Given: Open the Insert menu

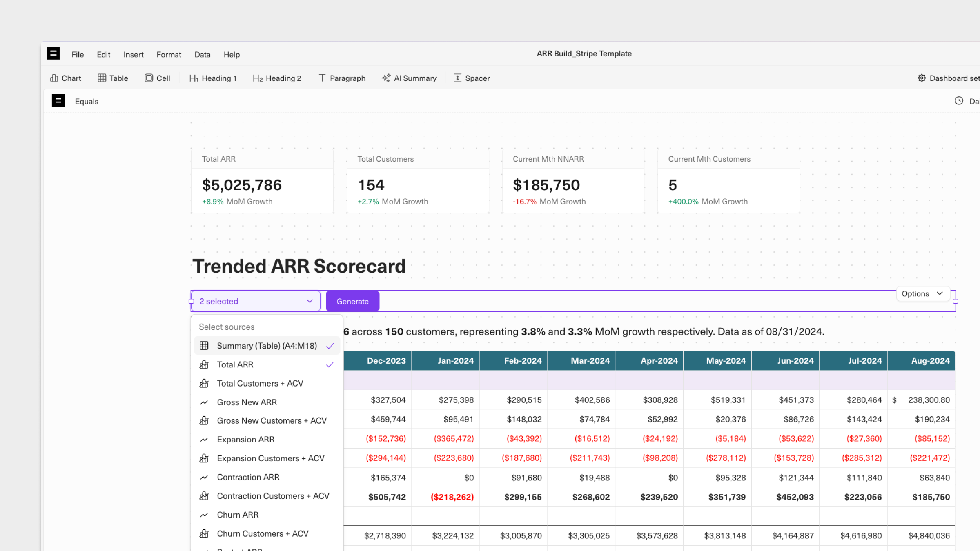Looking at the screenshot, I should pyautogui.click(x=133, y=54).
